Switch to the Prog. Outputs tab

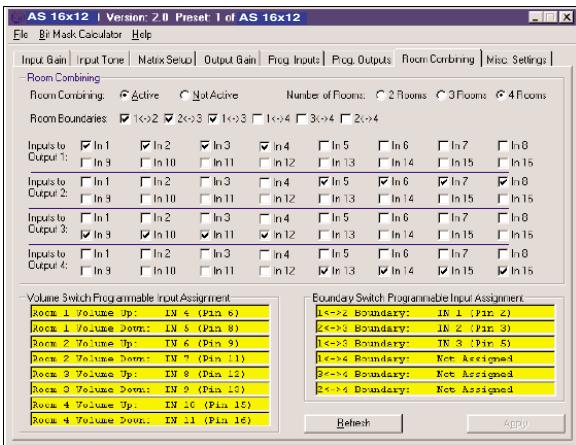pos(361,60)
